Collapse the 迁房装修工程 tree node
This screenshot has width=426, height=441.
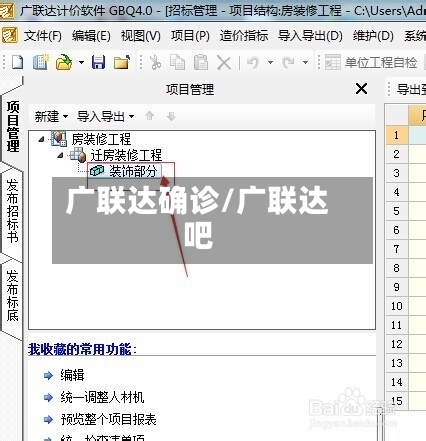pyautogui.click(x=60, y=155)
